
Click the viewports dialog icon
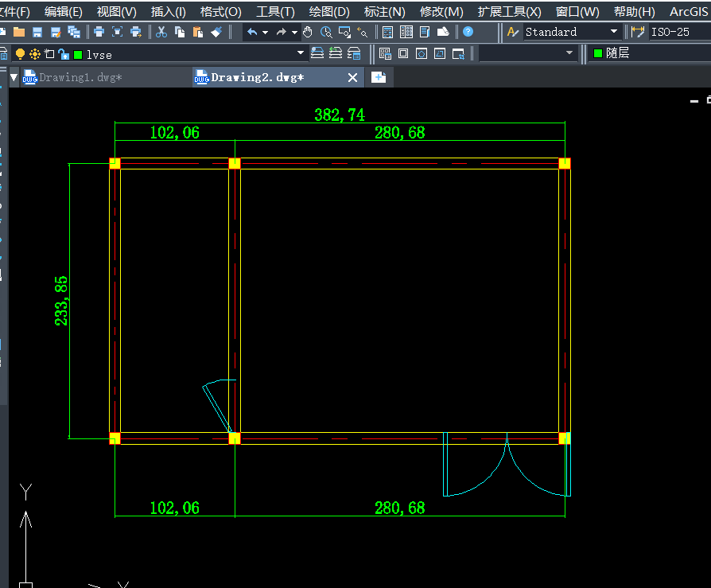point(386,53)
